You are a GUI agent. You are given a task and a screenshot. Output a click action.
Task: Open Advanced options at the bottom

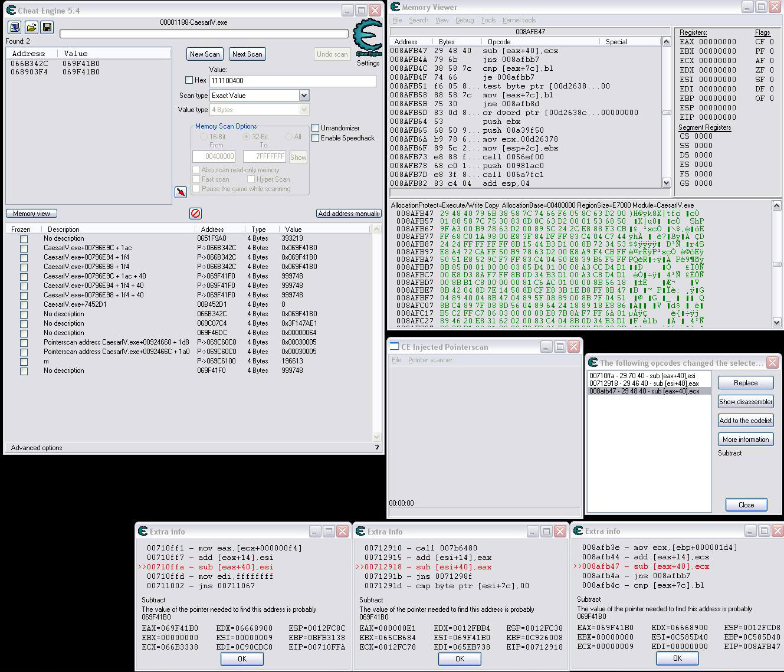click(37, 448)
